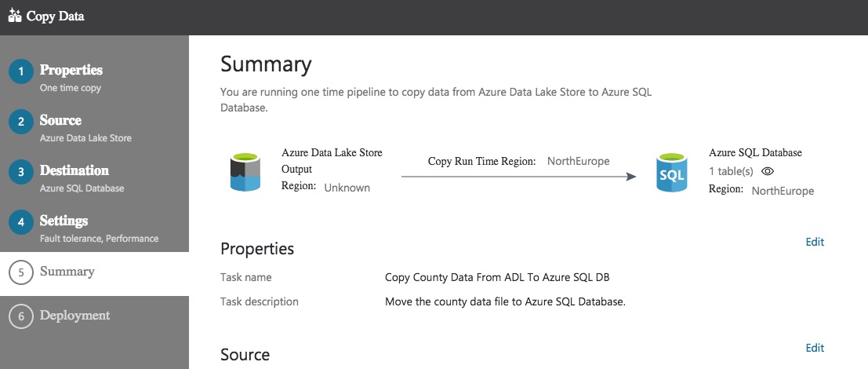Image resolution: width=868 pixels, height=369 pixels.
Task: Click the Azure Data Lake Store icon
Action: click(245, 173)
